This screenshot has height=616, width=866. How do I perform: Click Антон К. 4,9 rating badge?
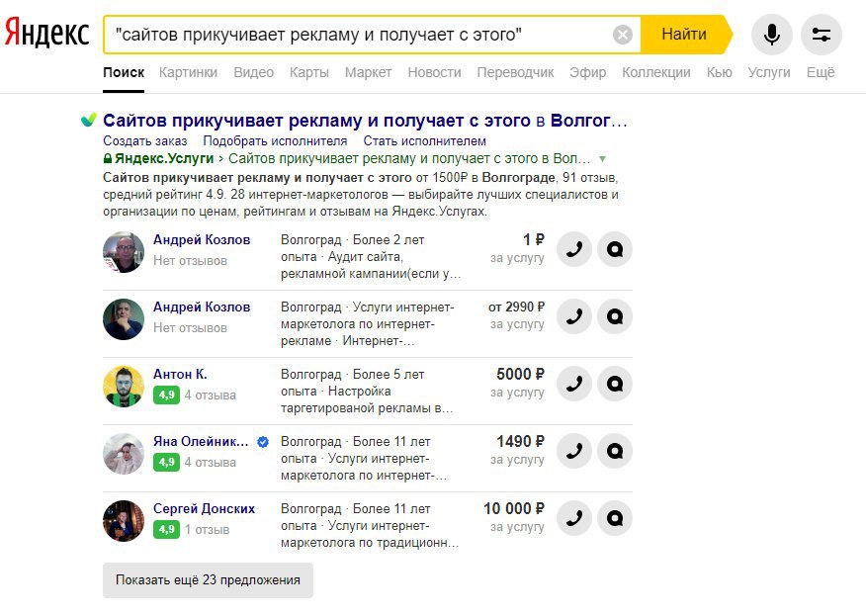click(167, 396)
